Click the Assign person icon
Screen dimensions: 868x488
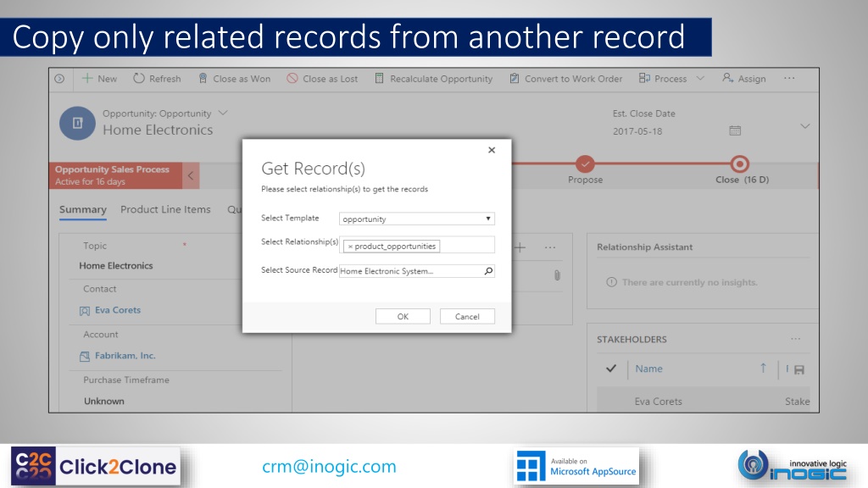(727, 79)
